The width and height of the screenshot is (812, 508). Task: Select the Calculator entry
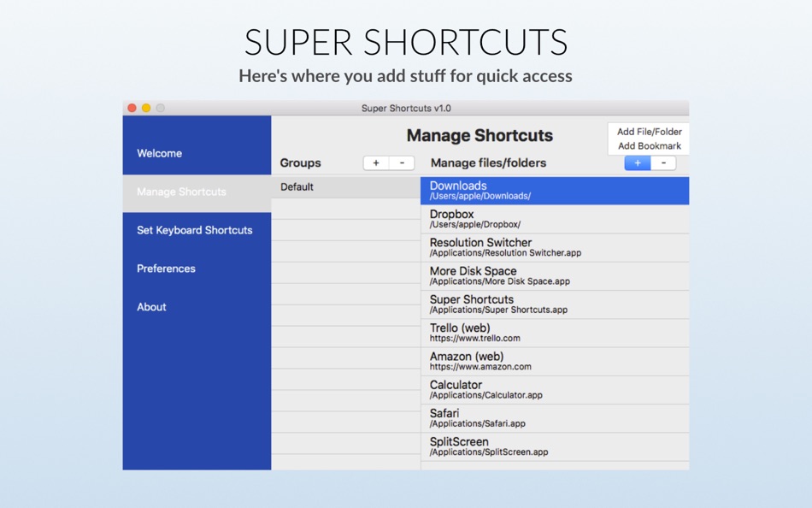(555, 390)
